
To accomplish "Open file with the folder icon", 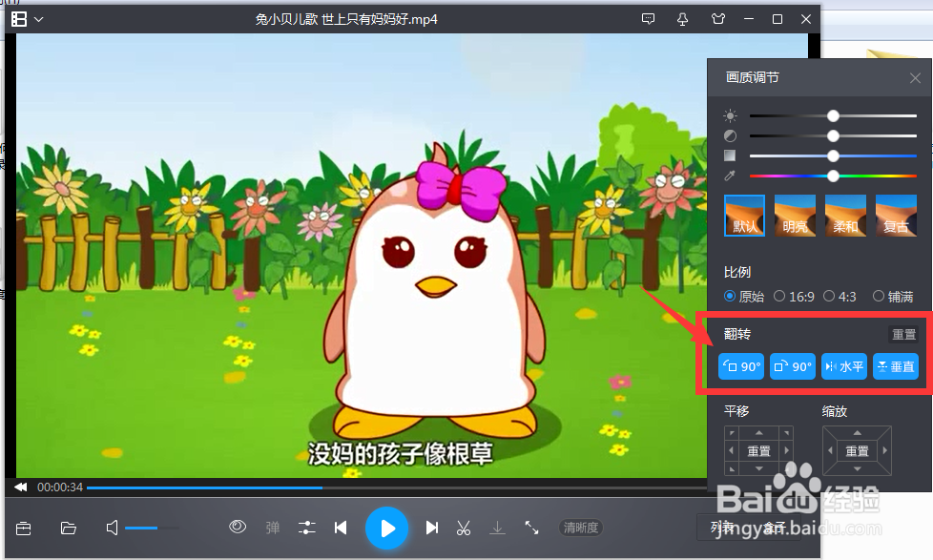I will (69, 528).
